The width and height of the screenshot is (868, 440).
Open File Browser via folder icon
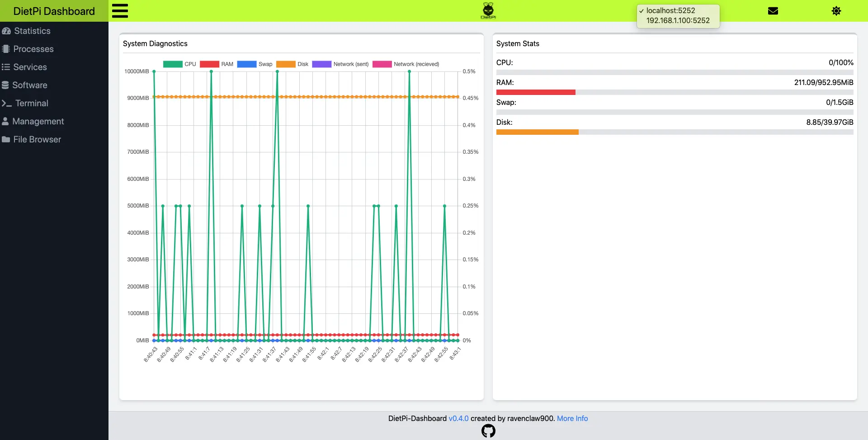coord(6,139)
